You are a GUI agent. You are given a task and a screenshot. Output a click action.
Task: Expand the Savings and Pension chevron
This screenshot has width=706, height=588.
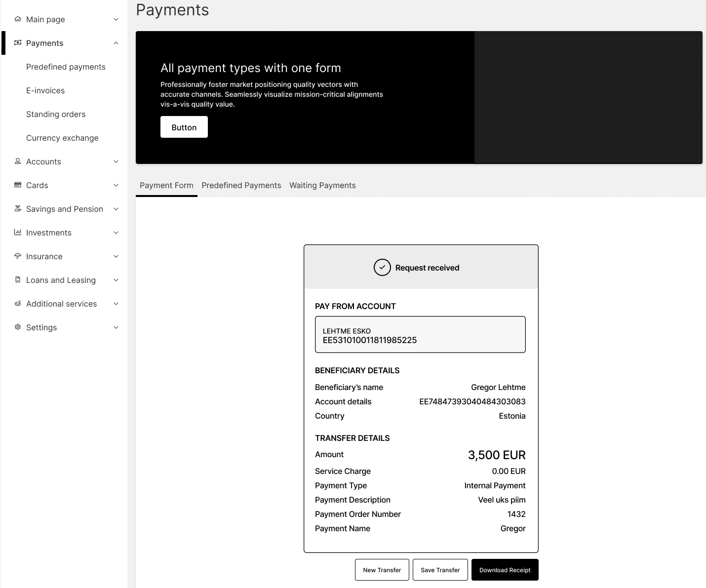pos(116,209)
